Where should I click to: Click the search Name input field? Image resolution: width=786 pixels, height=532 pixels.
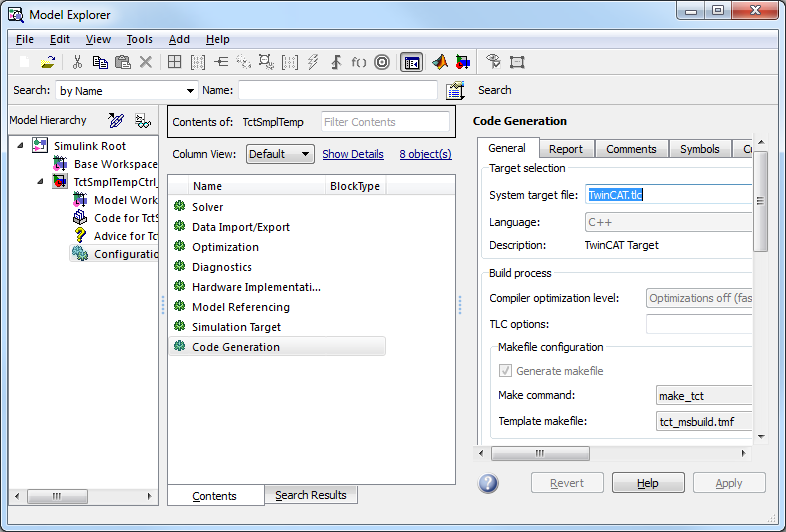338,90
